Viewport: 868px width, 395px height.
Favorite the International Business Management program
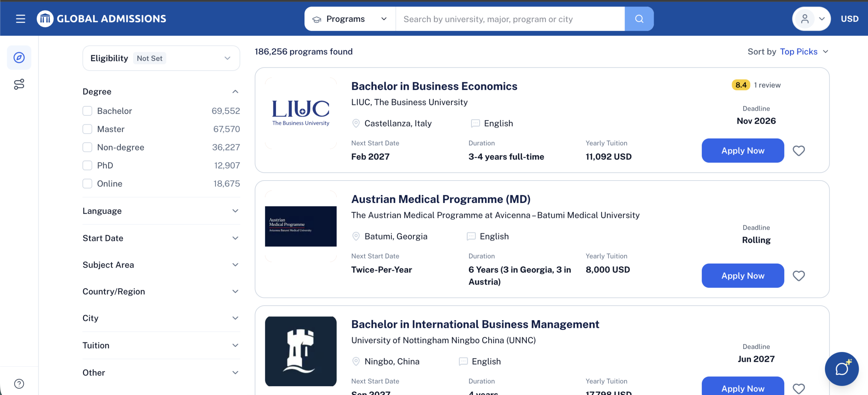(x=799, y=389)
